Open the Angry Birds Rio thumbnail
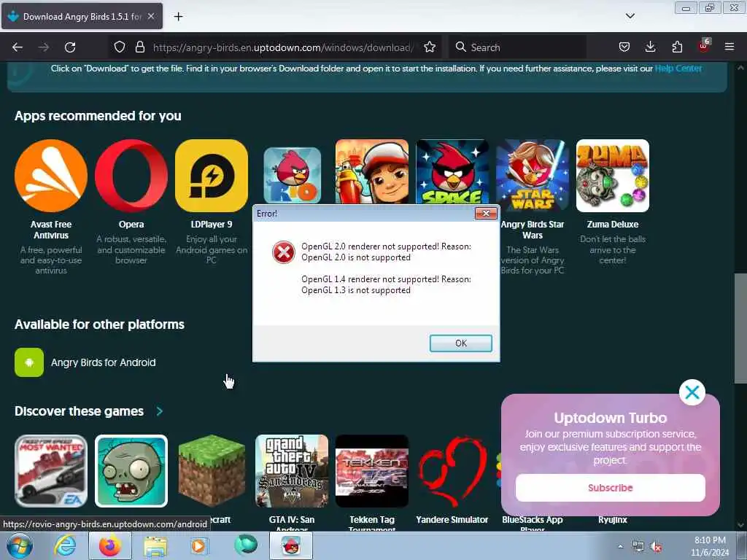Screen dimensions: 747x560 pos(292,175)
